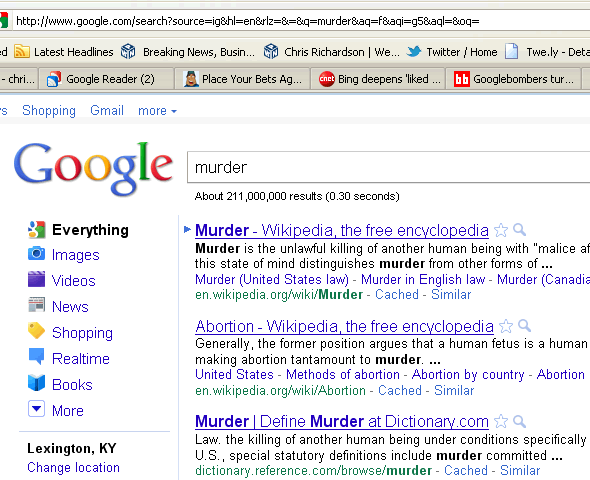Select the Shopping filter in left sidebar

[82, 333]
